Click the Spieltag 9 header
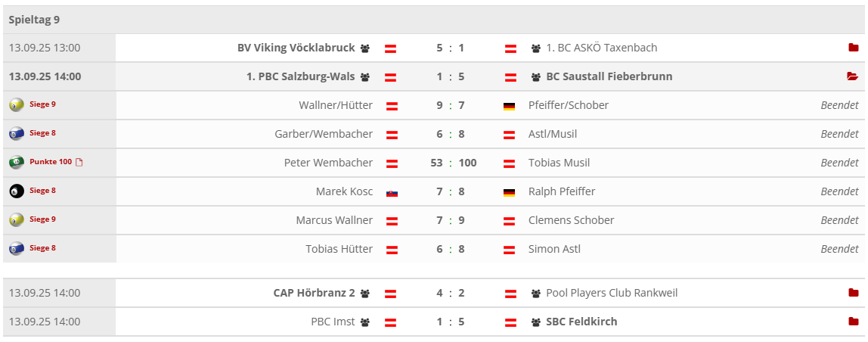The image size is (868, 342). (x=34, y=20)
